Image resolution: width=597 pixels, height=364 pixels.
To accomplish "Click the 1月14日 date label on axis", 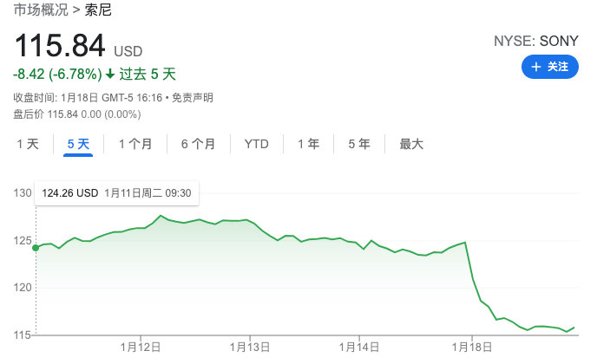I will coord(359,348).
